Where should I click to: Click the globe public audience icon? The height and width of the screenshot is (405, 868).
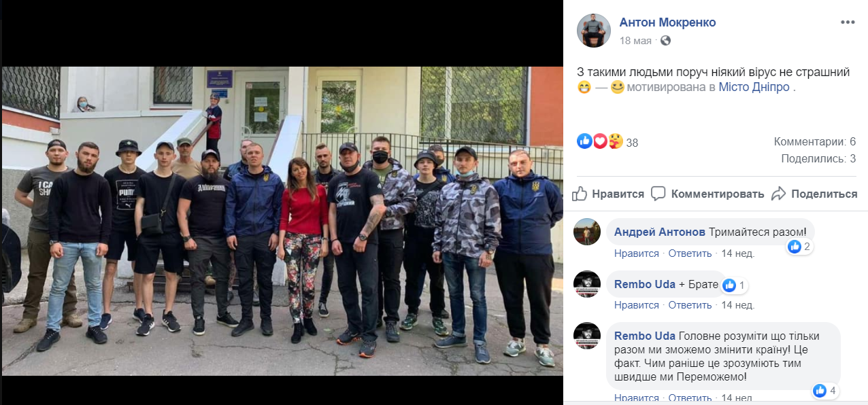[665, 41]
